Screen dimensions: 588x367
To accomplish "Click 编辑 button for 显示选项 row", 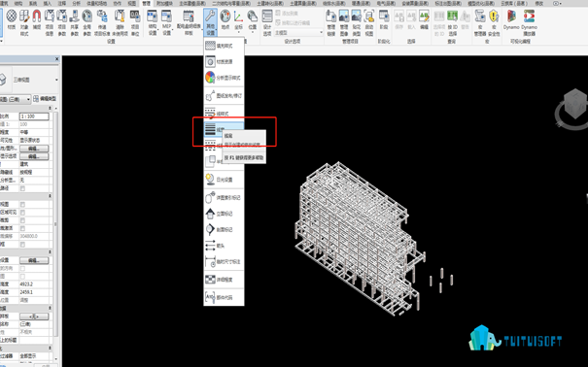I will click(x=34, y=156).
